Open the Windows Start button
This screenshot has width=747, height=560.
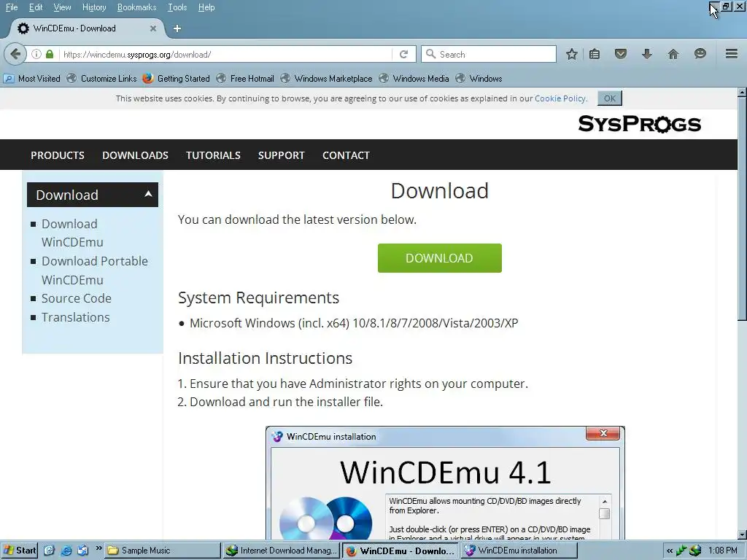point(20,551)
